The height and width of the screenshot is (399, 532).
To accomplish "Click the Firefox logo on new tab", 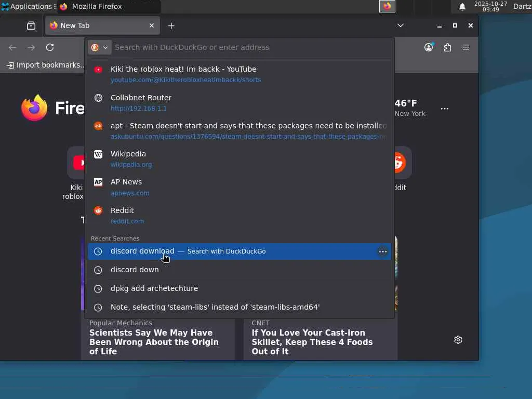I will [x=34, y=108].
